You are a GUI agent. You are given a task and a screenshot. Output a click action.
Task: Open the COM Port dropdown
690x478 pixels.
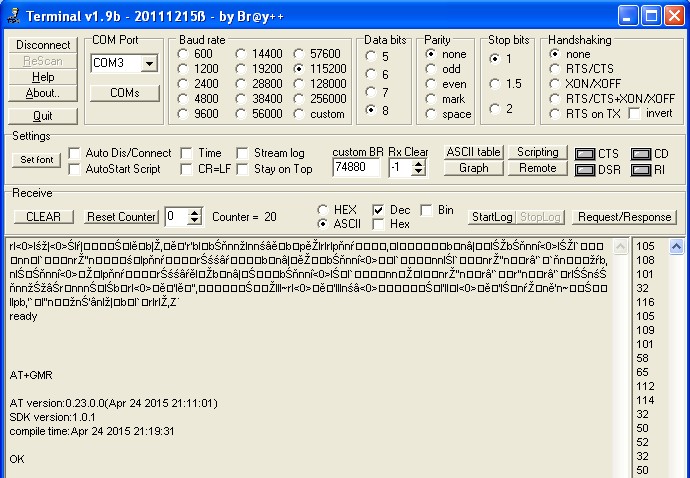(150, 63)
